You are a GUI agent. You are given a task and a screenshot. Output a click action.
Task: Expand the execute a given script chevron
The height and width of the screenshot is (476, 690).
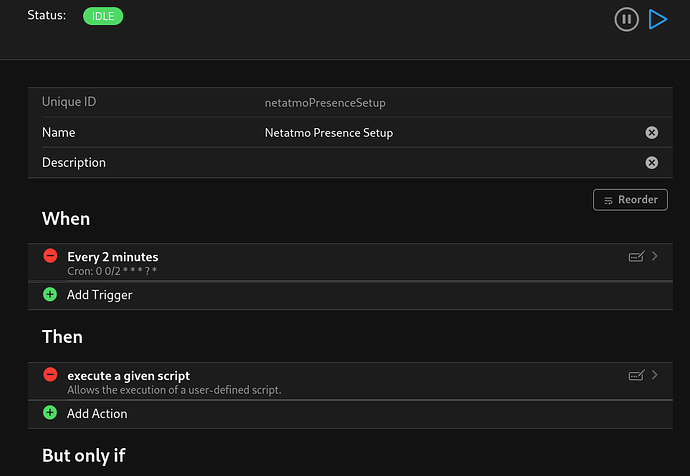click(x=655, y=375)
